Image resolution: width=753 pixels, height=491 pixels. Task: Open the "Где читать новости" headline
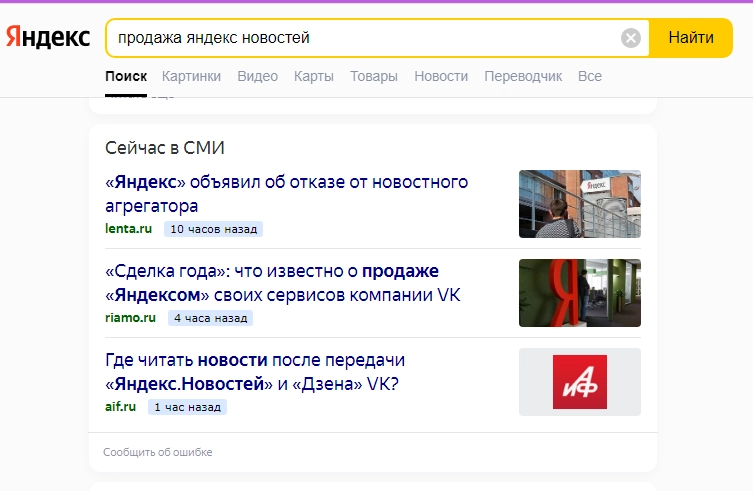click(255, 371)
